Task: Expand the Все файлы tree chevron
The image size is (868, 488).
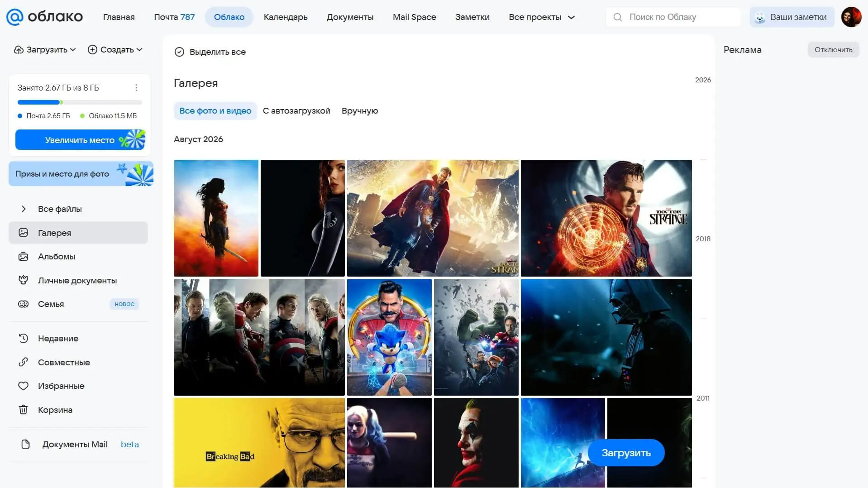Action: (24, 209)
